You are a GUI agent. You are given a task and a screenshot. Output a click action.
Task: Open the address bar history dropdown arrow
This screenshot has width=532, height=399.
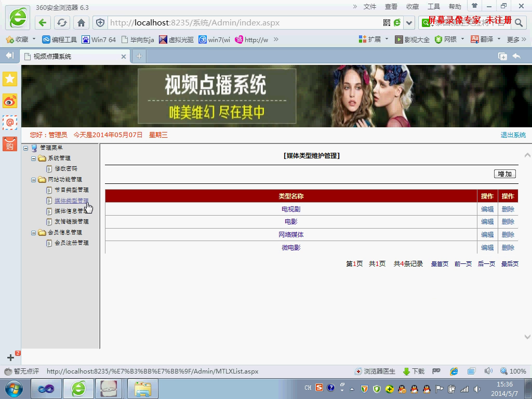point(409,23)
